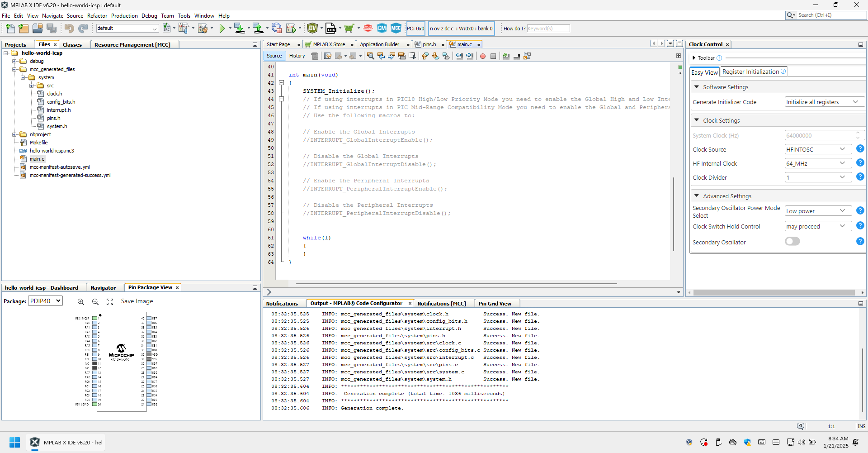
Task: Click the green Run Main Project arrow
Action: tap(222, 29)
